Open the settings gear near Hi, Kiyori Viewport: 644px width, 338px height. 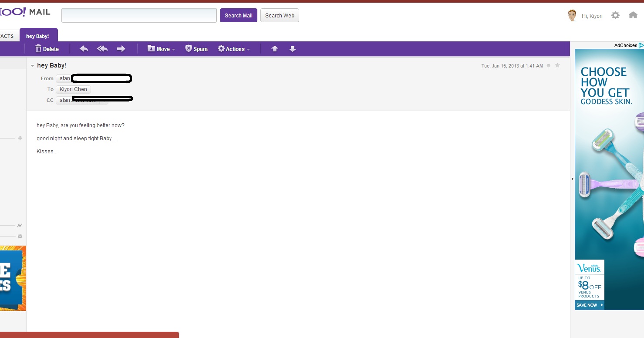615,15
